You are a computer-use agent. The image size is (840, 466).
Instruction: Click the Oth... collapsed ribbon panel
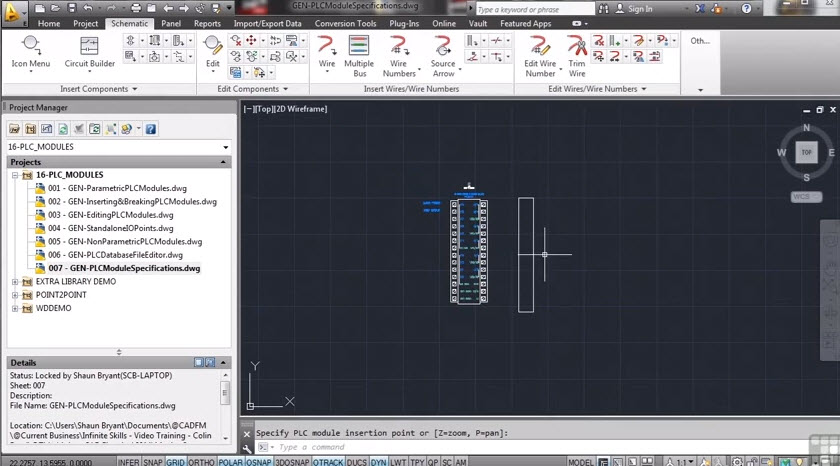700,41
